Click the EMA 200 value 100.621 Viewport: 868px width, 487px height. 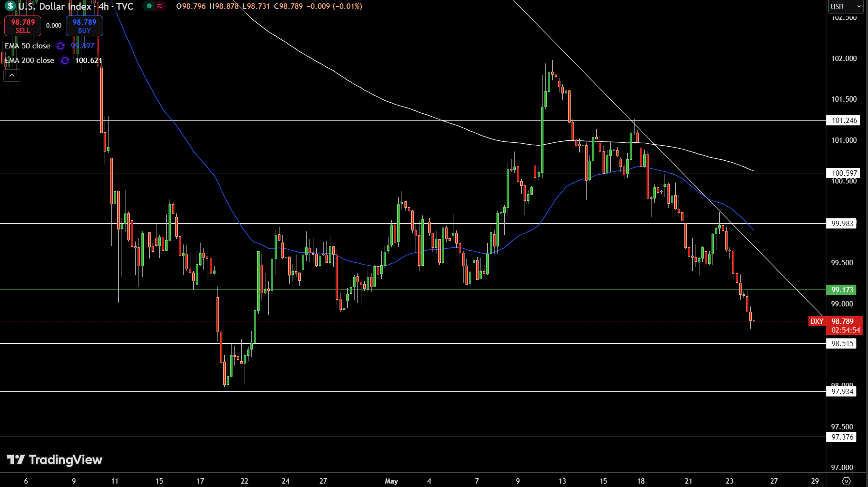pyautogui.click(x=89, y=61)
